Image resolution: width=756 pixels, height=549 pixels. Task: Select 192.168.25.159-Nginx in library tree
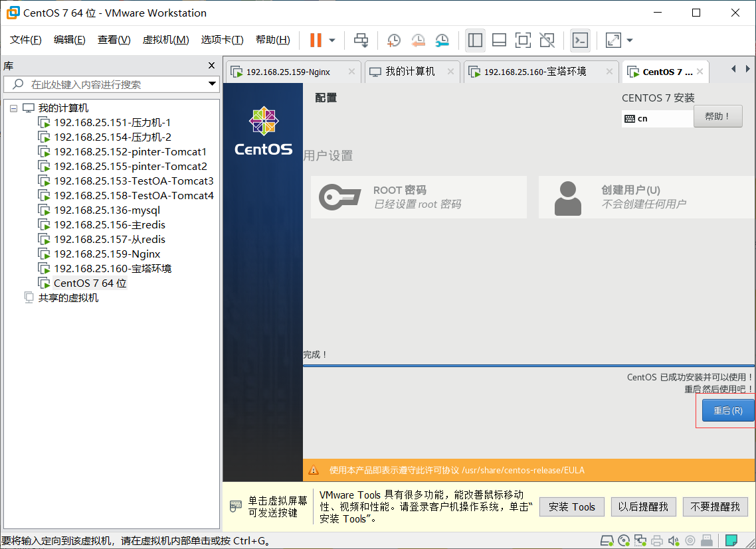107,254
